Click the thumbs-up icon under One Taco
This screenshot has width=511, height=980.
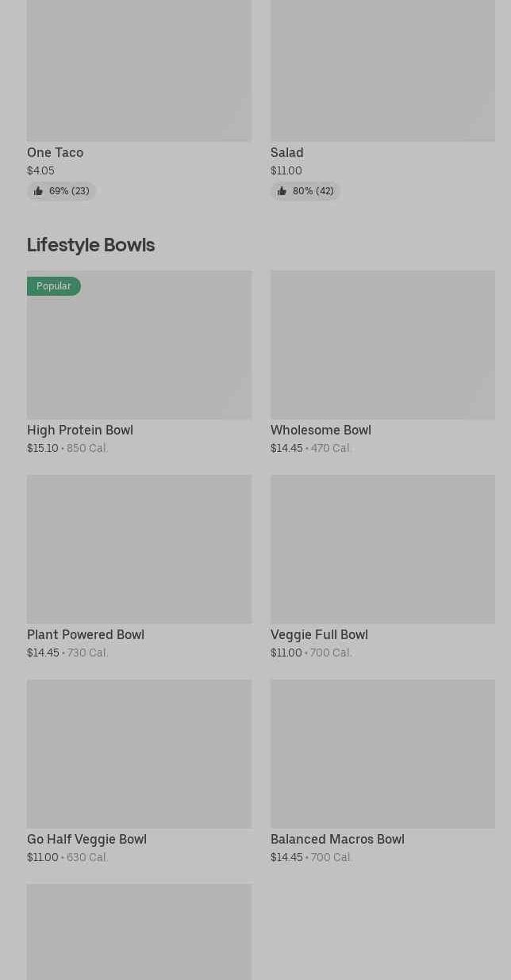38,191
